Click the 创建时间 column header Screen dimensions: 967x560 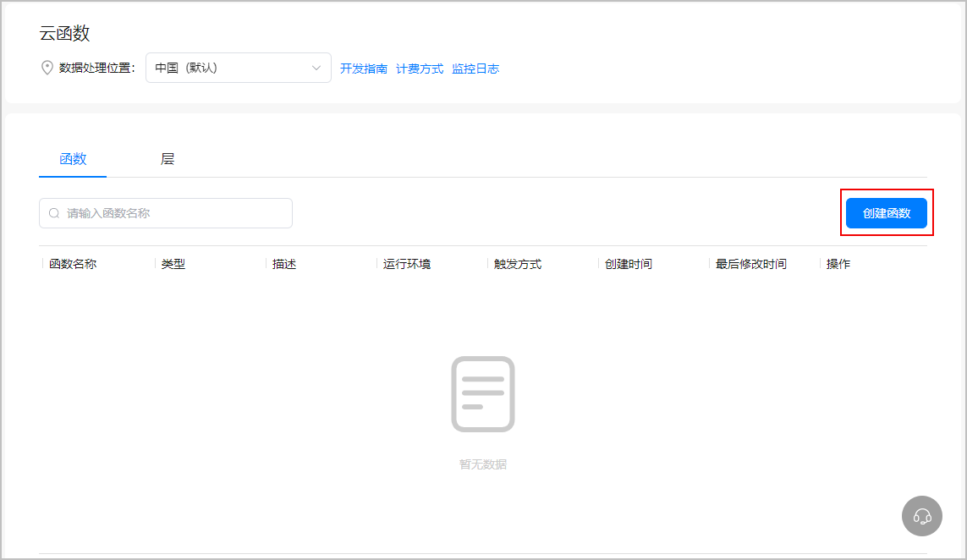[629, 264]
